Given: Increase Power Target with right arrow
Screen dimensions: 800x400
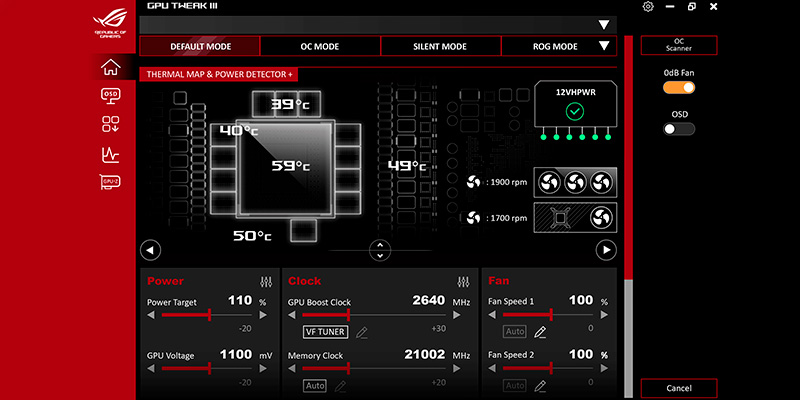Looking at the screenshot, I should pos(263,315).
